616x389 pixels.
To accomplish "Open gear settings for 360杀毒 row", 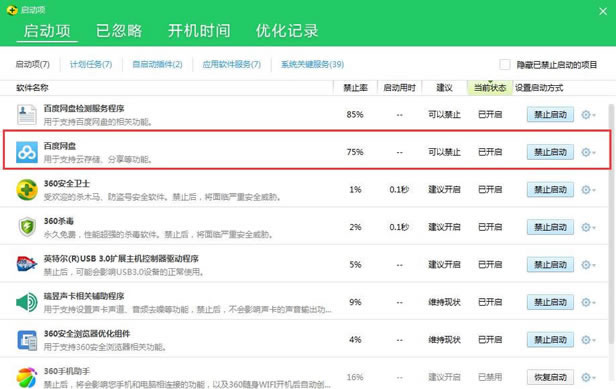I will tap(588, 227).
